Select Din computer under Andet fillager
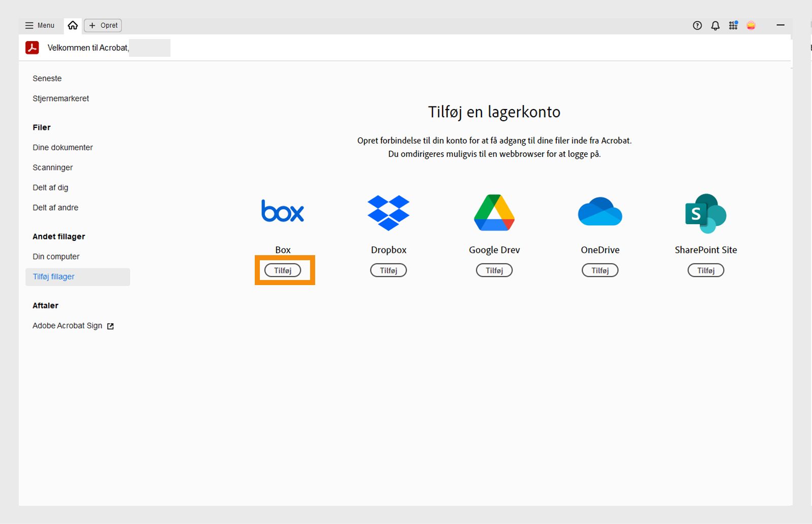The height and width of the screenshot is (524, 812). tap(56, 256)
